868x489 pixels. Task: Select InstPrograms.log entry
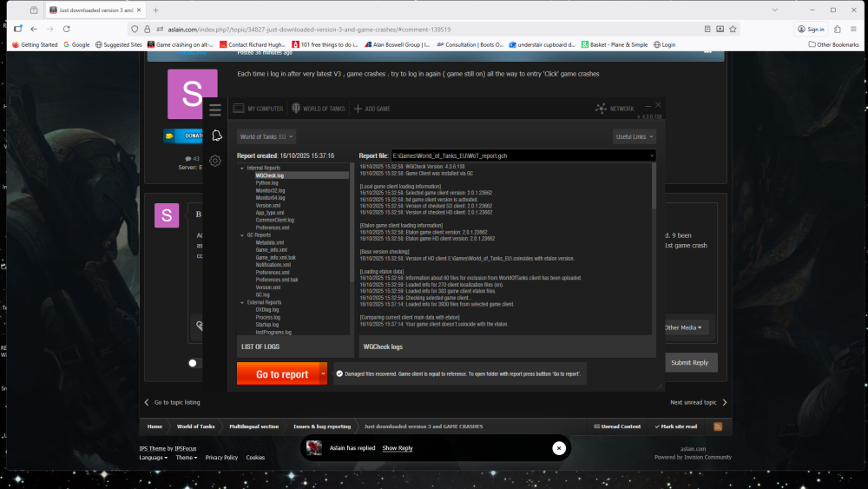273,333
